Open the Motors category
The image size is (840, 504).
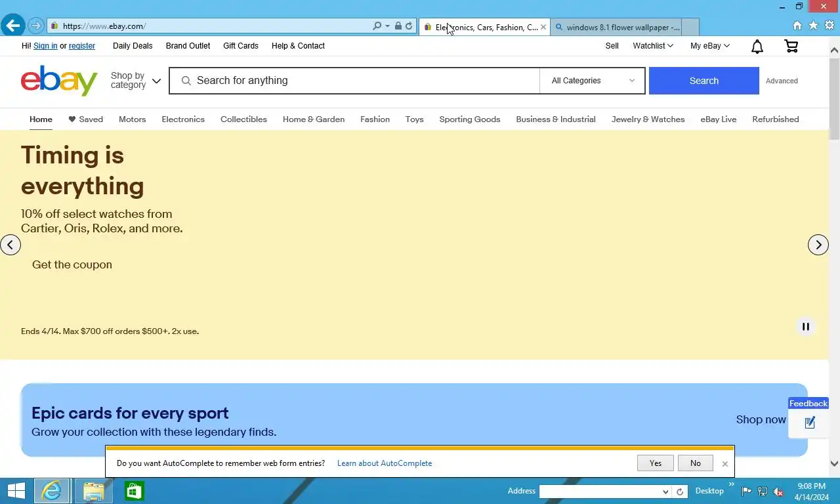coord(132,119)
